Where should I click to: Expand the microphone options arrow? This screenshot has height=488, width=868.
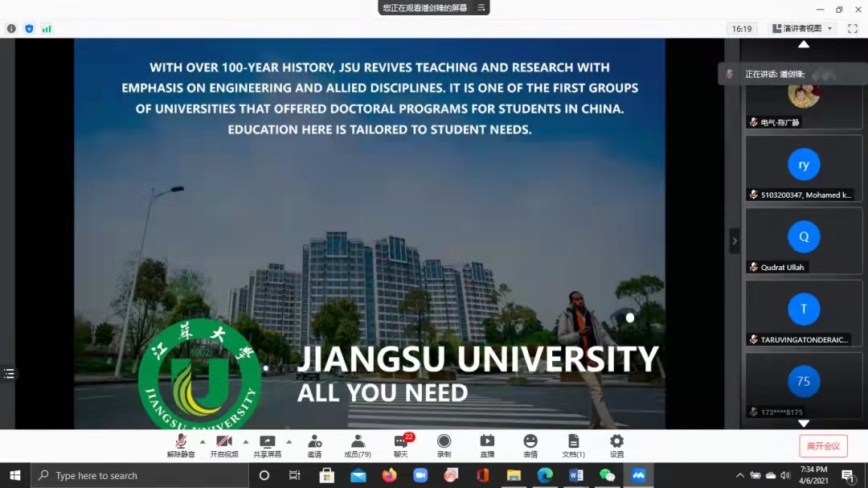203,441
